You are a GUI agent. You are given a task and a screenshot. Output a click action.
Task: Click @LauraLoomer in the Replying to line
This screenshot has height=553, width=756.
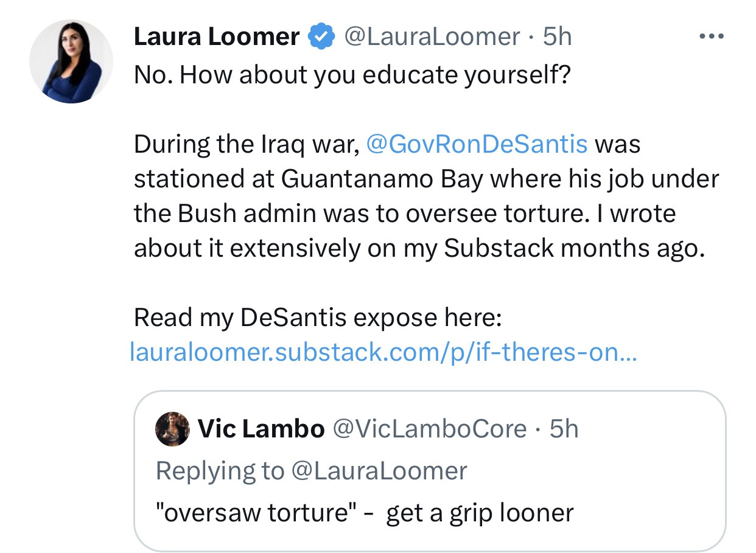coord(379,470)
